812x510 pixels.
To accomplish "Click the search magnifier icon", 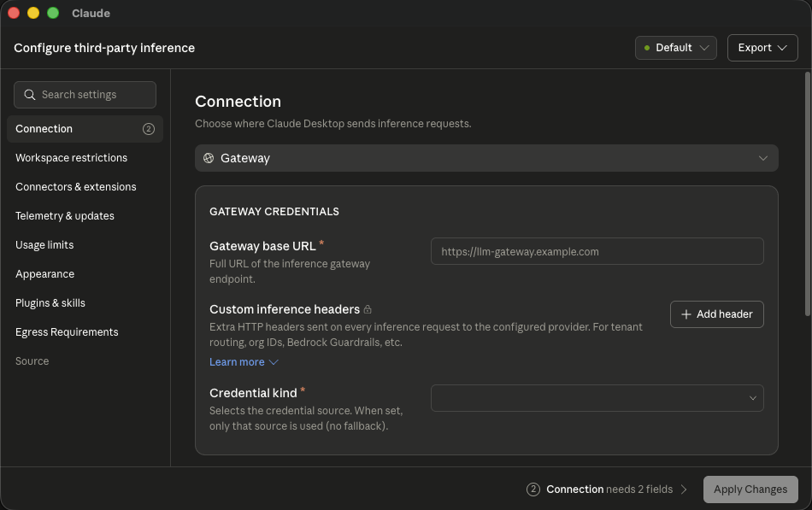I will 30,95.
